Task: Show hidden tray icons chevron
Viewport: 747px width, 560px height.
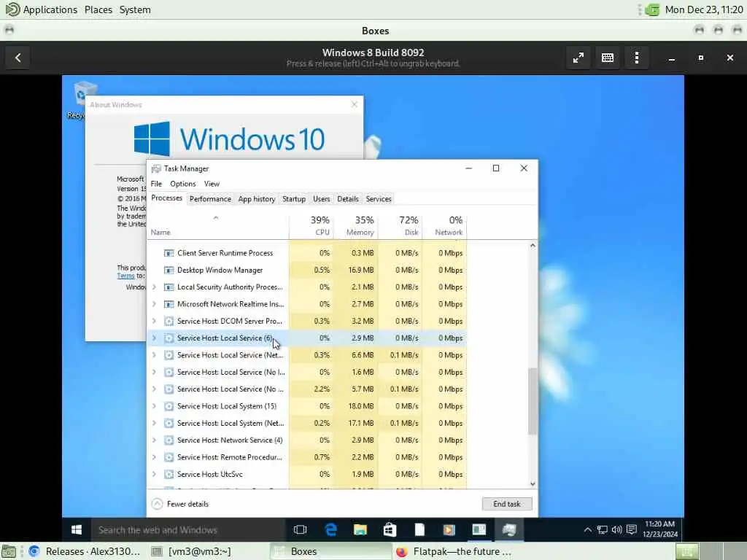Action: tap(588, 529)
